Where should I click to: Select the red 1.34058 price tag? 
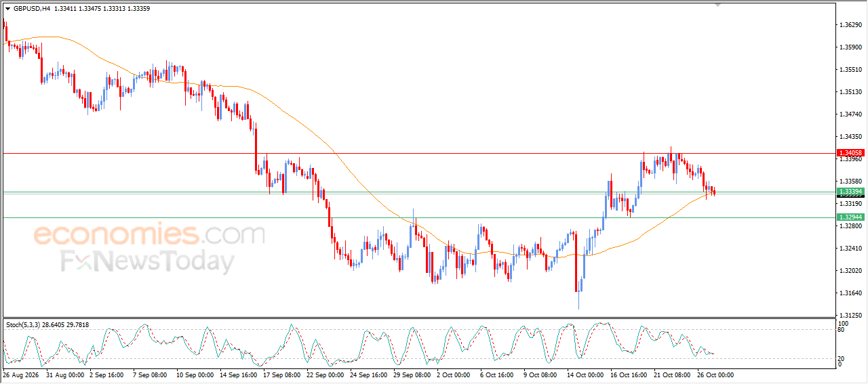(x=850, y=153)
